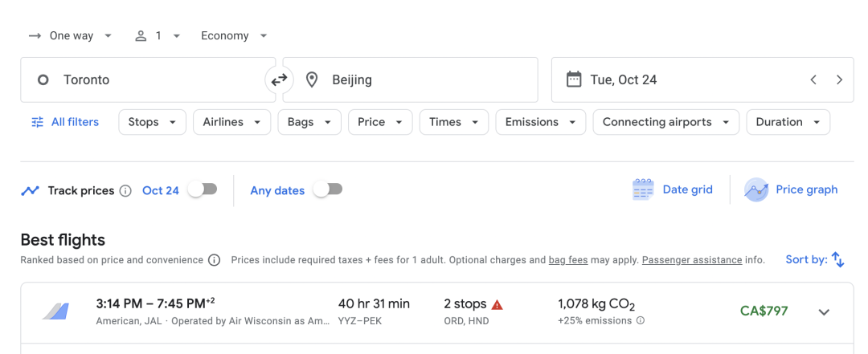Open the Airlines filter menu

tap(231, 122)
